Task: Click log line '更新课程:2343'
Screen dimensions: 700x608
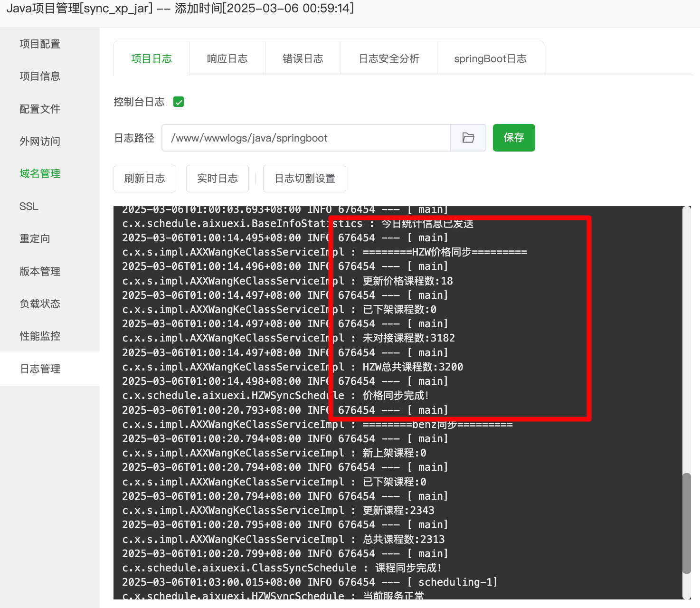Action: (x=398, y=511)
